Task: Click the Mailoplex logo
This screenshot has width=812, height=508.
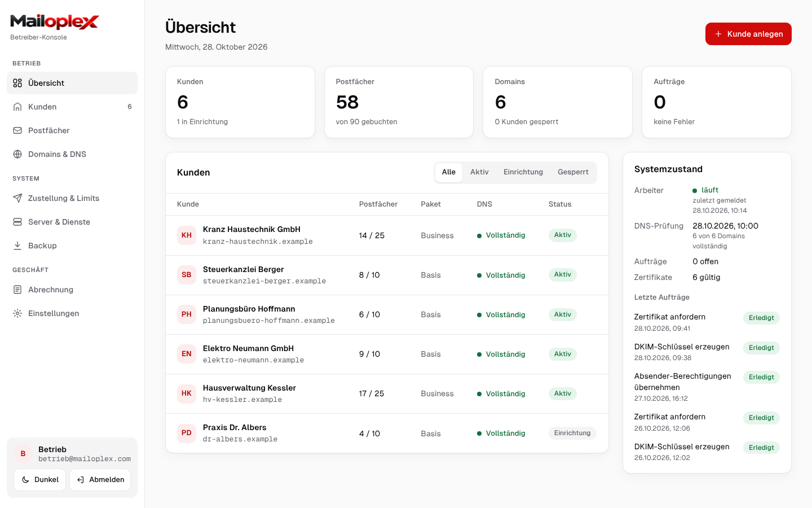Action: (55, 22)
